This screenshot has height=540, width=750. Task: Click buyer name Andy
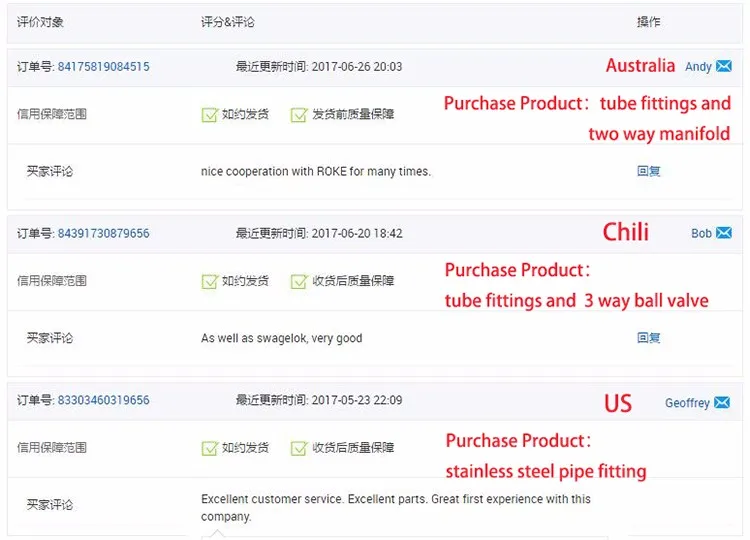point(698,67)
